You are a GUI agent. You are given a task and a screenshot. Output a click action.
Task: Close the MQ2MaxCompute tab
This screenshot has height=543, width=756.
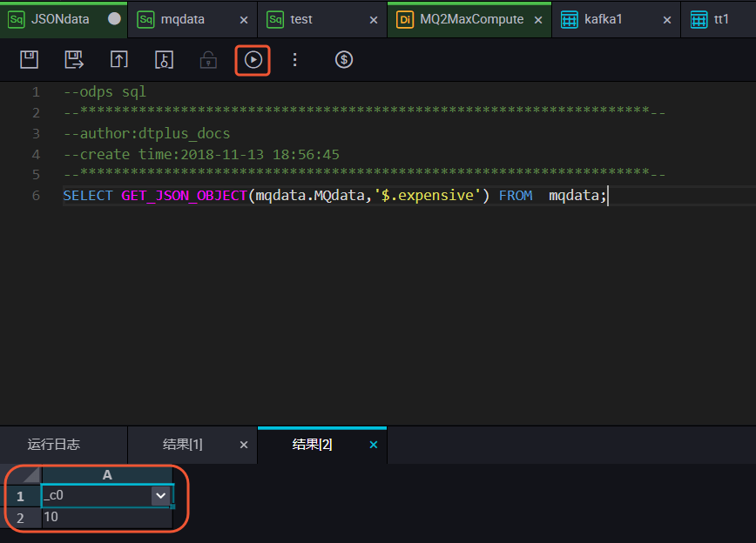(538, 20)
